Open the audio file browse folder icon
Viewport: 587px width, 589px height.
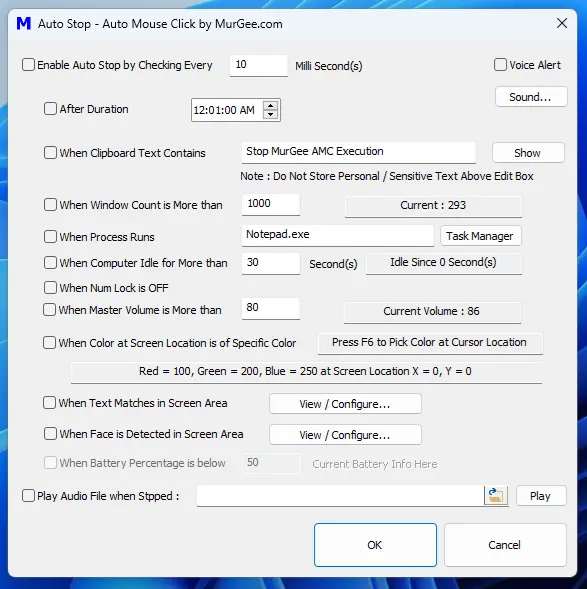(496, 495)
